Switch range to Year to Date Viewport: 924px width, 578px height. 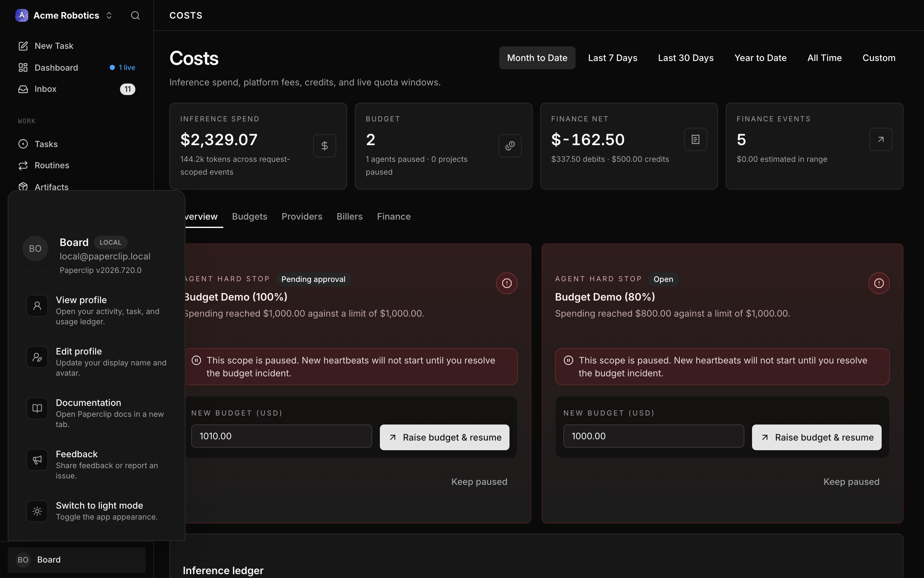click(x=760, y=58)
